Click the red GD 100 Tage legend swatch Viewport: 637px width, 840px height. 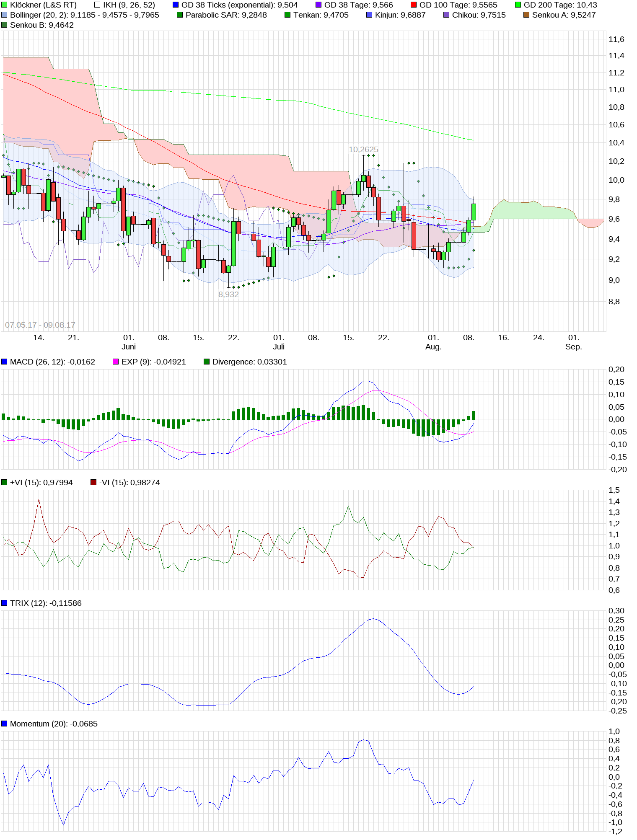tap(414, 5)
